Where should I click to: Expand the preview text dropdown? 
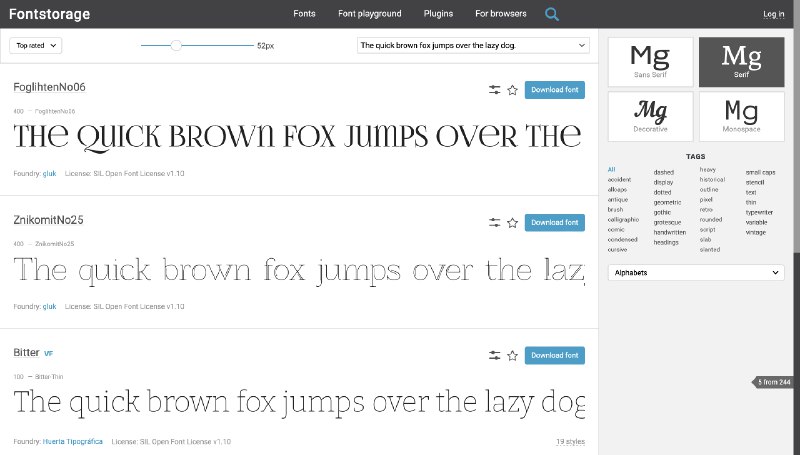582,45
